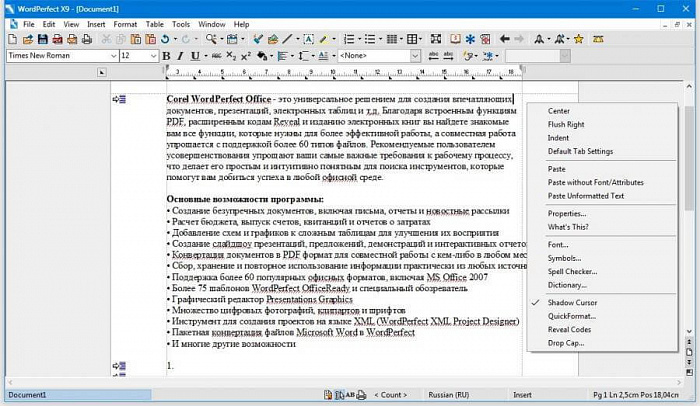Expand the Numbering dropdown arrow
This screenshot has width=700, height=406.
click(359, 39)
